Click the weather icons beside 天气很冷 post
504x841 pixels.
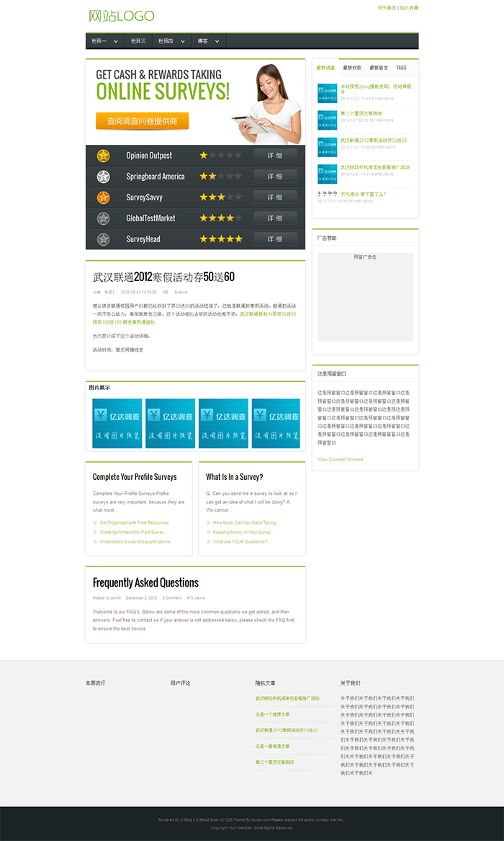coord(328,194)
